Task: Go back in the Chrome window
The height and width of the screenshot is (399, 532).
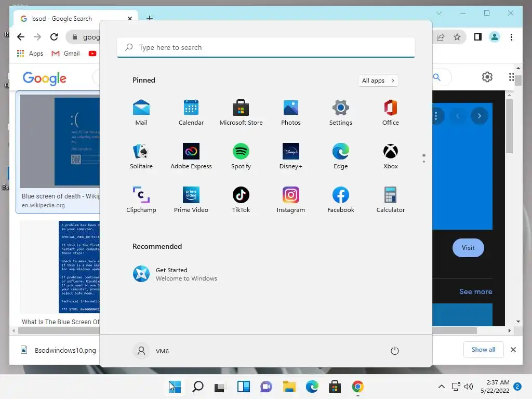Action: (x=21, y=37)
